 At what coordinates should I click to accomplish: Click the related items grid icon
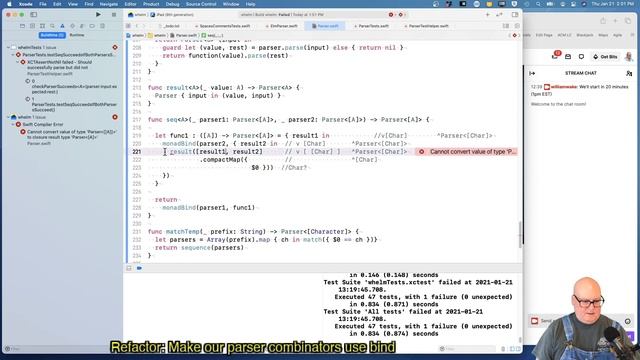coord(128,26)
